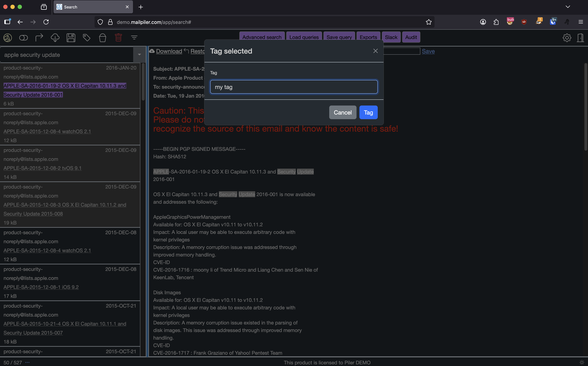Click Cancel in Tag selected dialog

(342, 112)
